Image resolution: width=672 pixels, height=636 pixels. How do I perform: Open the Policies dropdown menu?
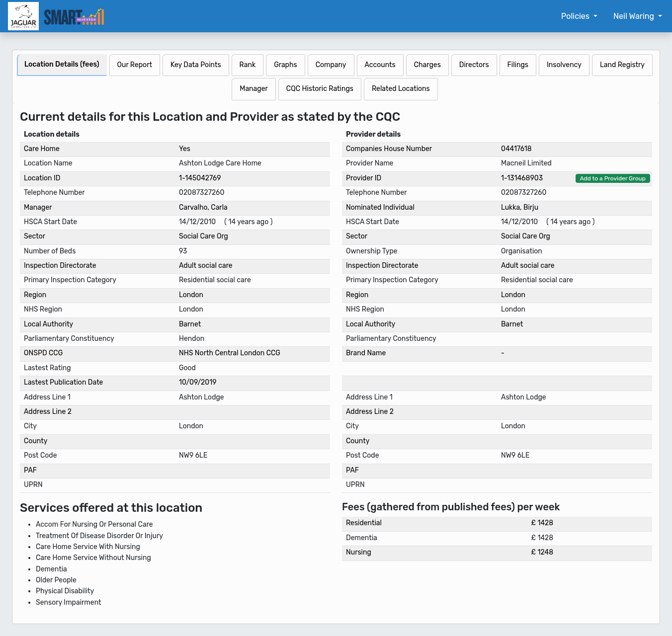pyautogui.click(x=579, y=16)
